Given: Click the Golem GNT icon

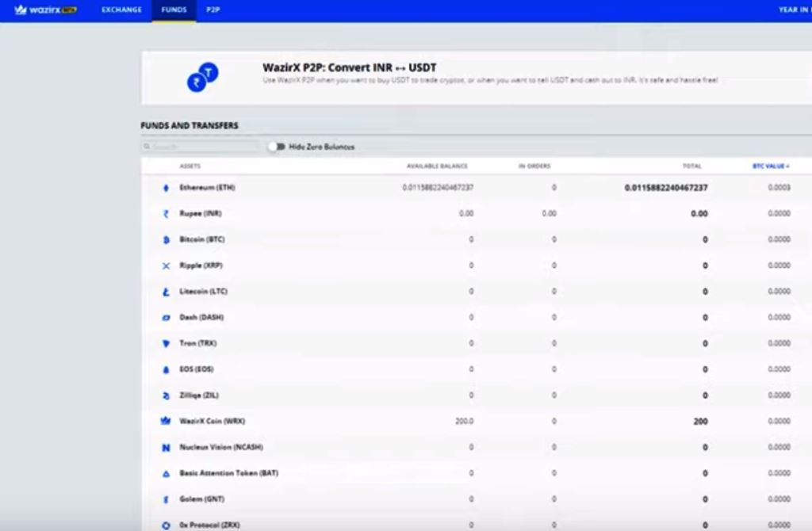Looking at the screenshot, I should point(167,499).
